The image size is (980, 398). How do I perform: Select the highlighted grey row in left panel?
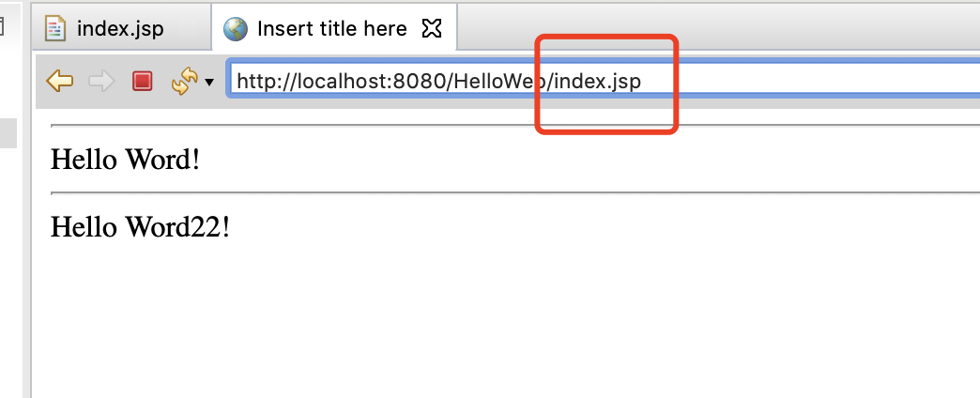click(8, 132)
